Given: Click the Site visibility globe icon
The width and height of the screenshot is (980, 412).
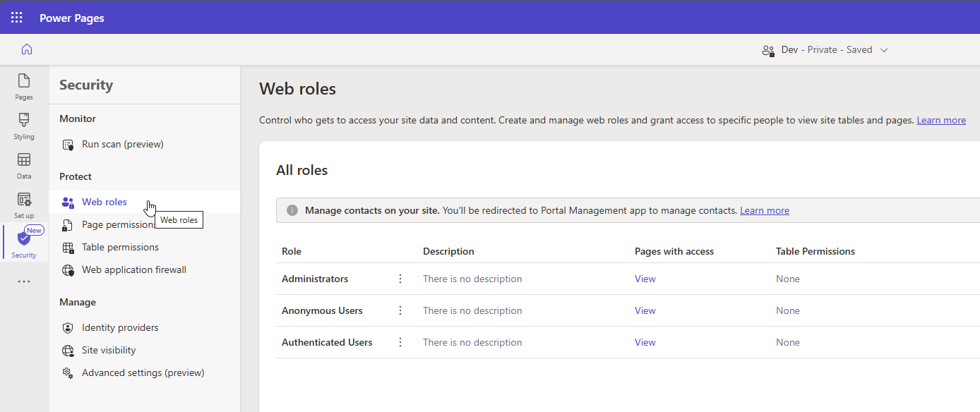Looking at the screenshot, I should pos(68,351).
